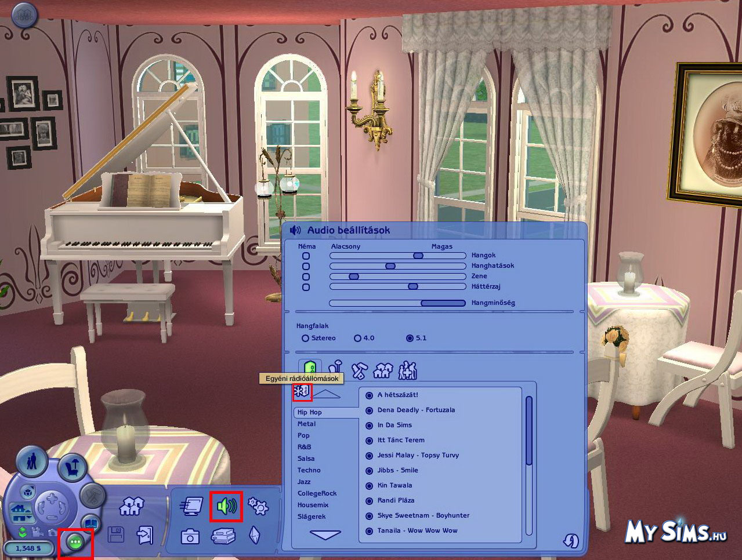Screen dimensions: 742x560
Task: Click the 1,348 § funds display
Action: pyautogui.click(x=28, y=548)
